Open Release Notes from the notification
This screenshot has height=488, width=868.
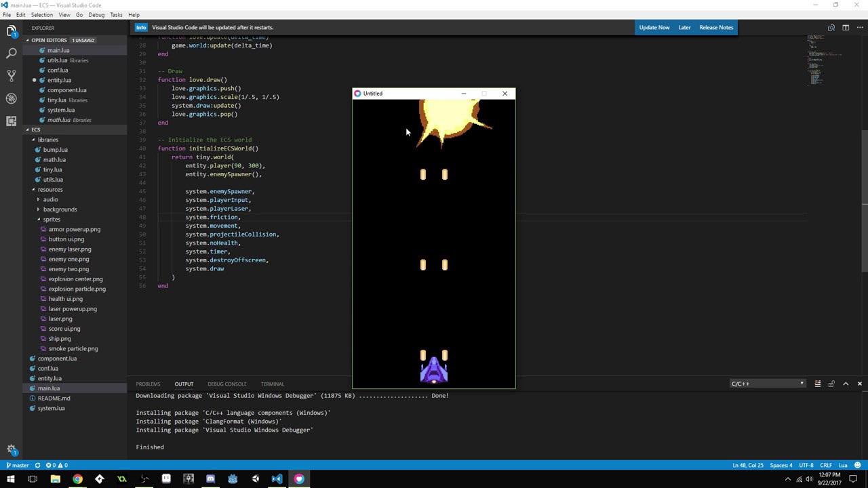coord(716,28)
